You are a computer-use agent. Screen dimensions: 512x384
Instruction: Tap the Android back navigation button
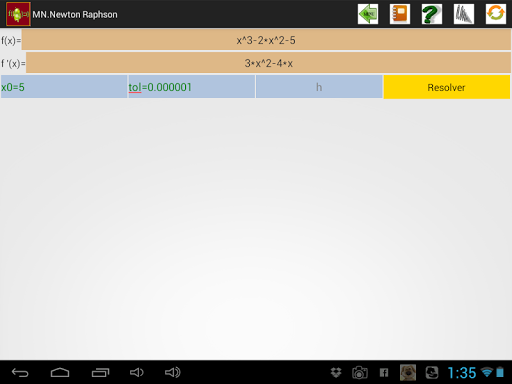pos(20,372)
